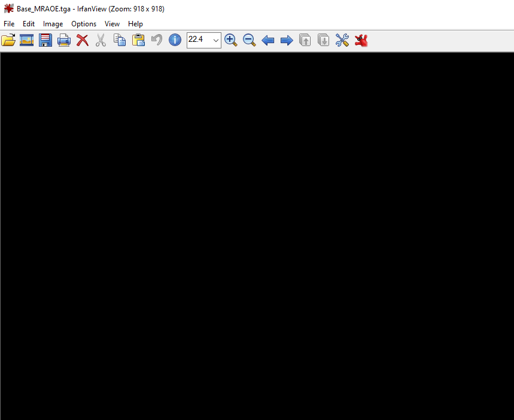
Task: Click the Copy icon
Action: [x=120, y=40]
